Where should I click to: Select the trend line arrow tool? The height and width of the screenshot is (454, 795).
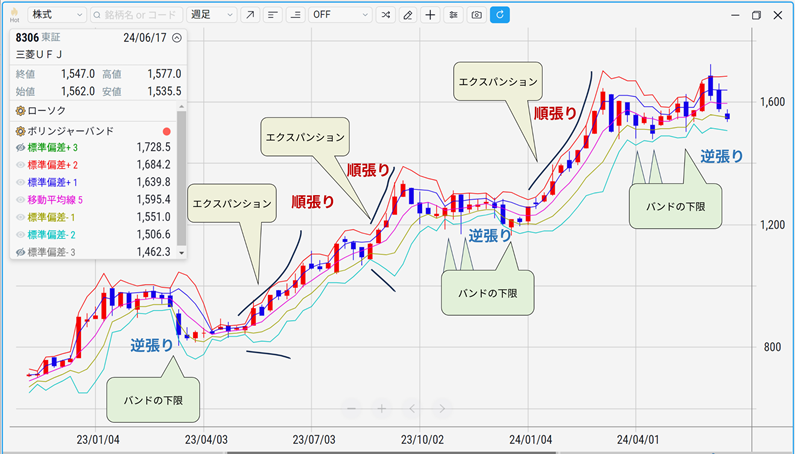pos(250,15)
